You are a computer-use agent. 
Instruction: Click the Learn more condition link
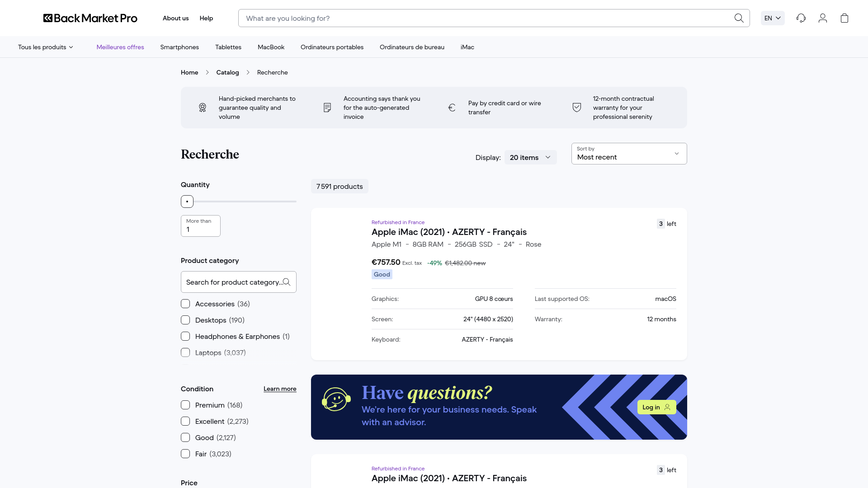[x=280, y=389]
